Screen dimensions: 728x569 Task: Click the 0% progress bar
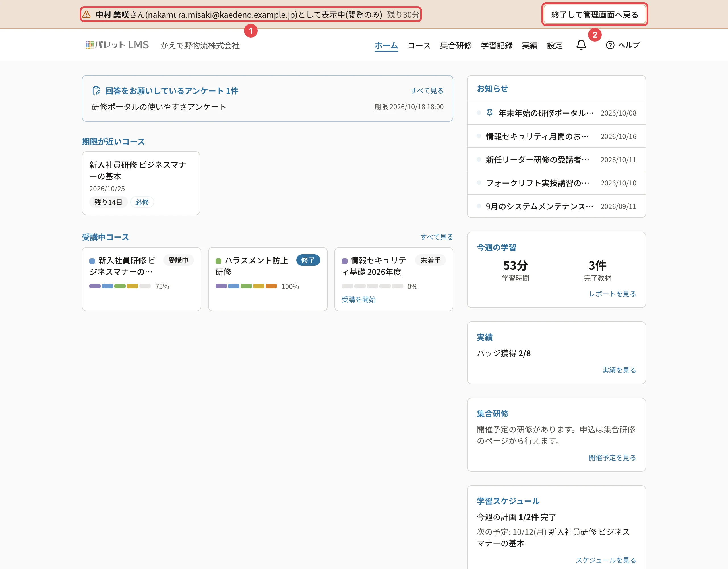[372, 286]
